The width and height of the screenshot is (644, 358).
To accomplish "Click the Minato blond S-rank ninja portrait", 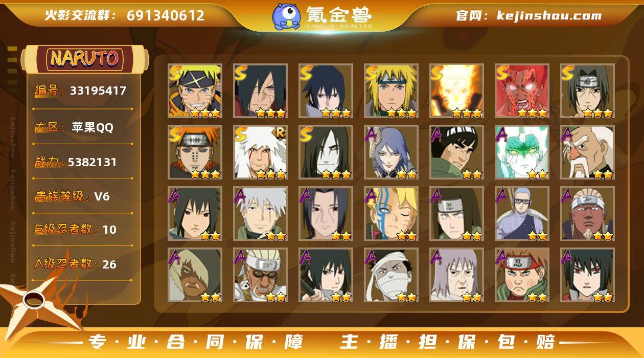I will click(391, 91).
